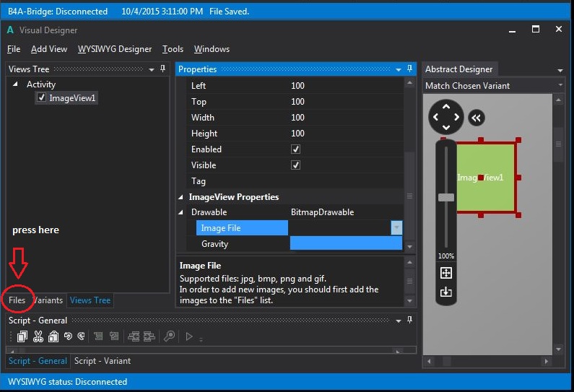
Task: Paste using the clipboard icon
Action: coord(53,336)
